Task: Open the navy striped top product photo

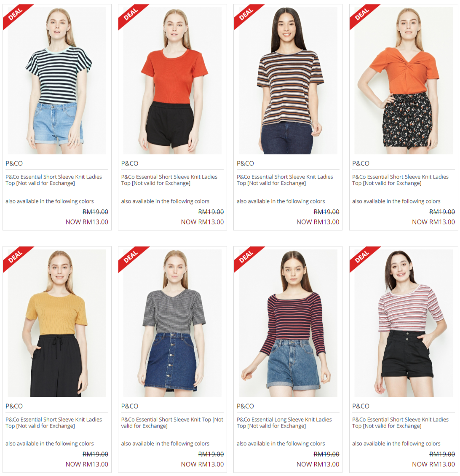Action: coord(57,80)
